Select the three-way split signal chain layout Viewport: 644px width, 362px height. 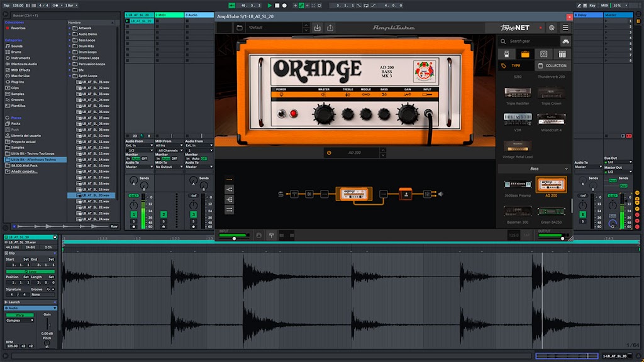click(230, 199)
